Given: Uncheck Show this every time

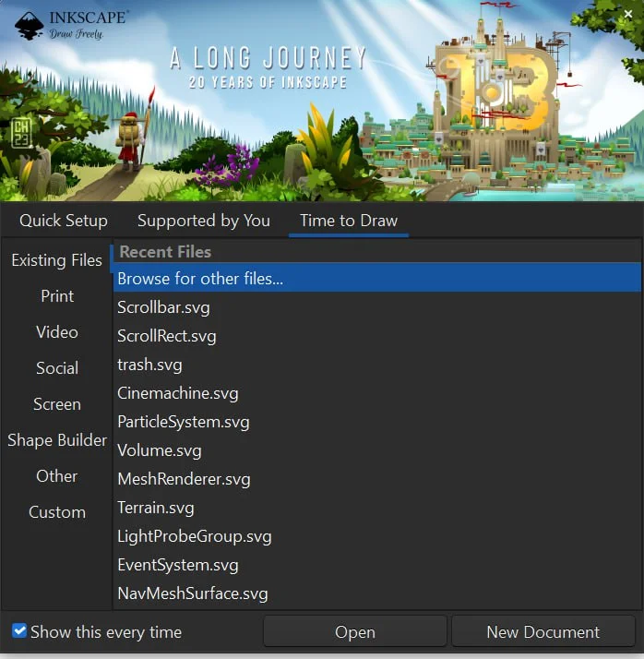Looking at the screenshot, I should (19, 631).
